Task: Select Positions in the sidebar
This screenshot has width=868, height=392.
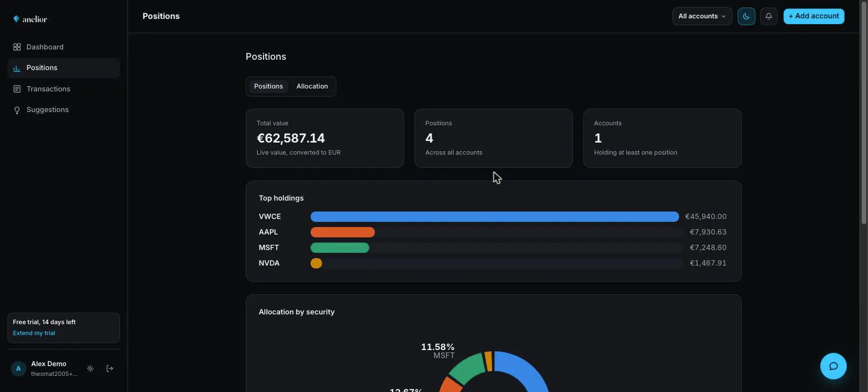Action: [64, 68]
